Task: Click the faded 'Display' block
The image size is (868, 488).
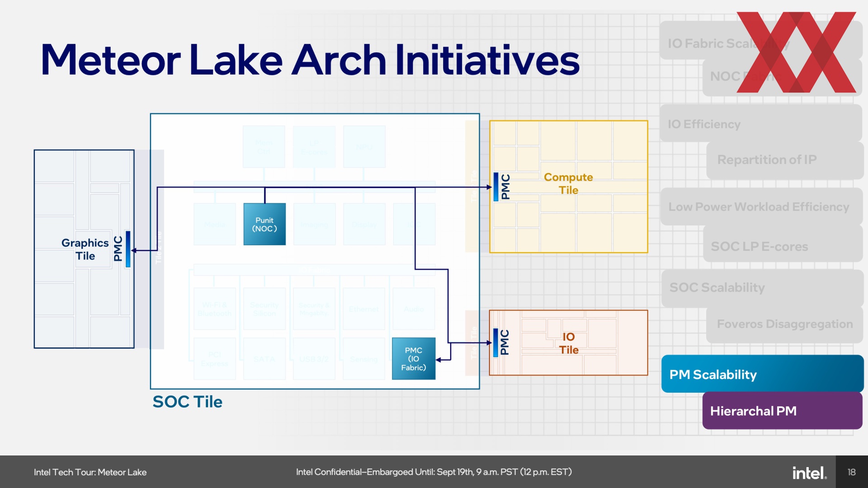Action: pos(364,224)
